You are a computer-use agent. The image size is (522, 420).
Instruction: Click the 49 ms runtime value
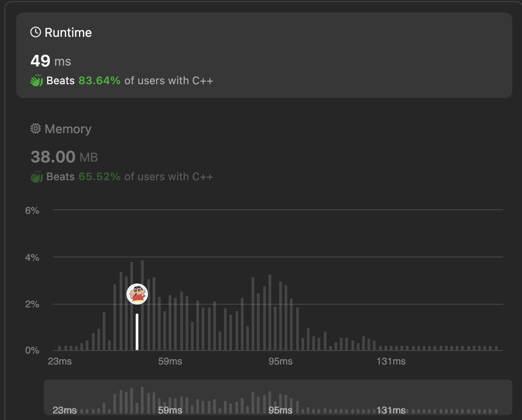pyautogui.click(x=51, y=61)
